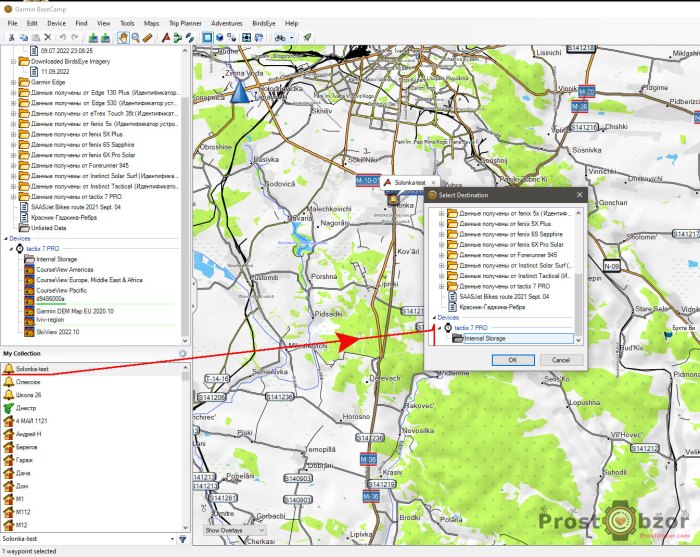Select Internal Storage in destination dialog

[518, 339]
